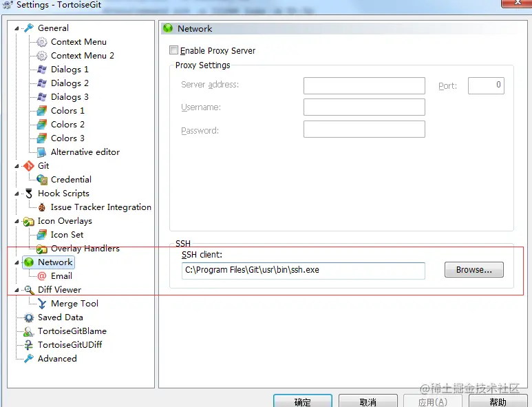Image resolution: width=532 pixels, height=407 pixels.
Task: Click the Merge Tool icon
Action: 42,304
